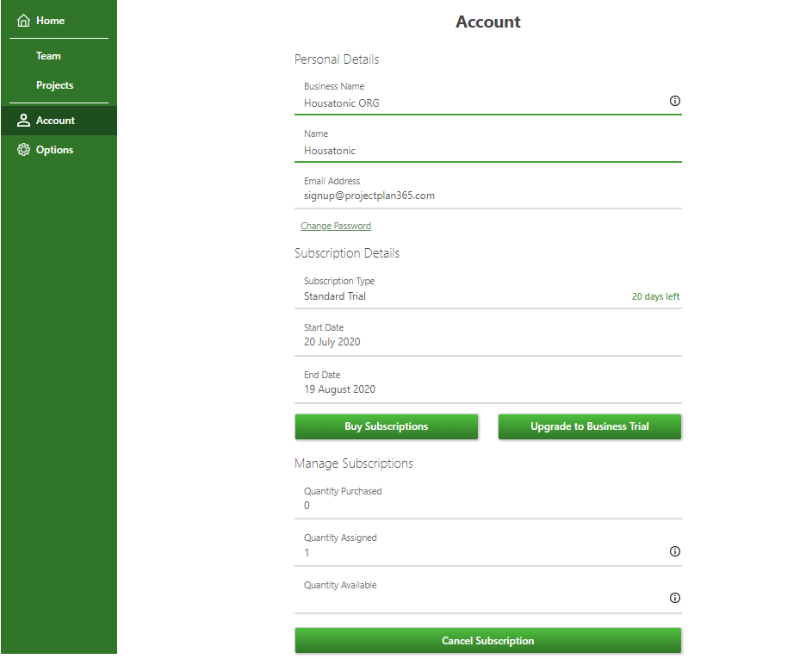Click start date 20 July 2020

coord(332,342)
